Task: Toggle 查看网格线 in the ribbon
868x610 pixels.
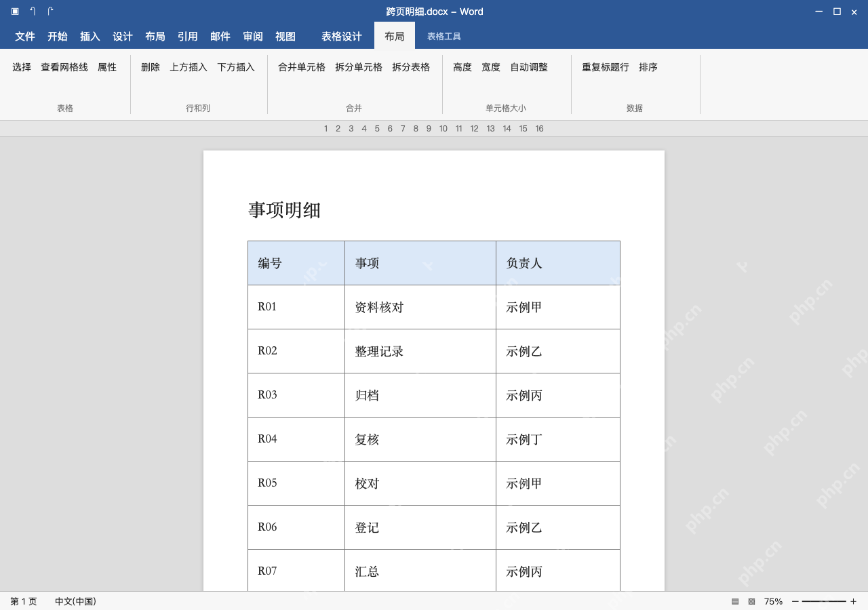Action: [x=64, y=67]
